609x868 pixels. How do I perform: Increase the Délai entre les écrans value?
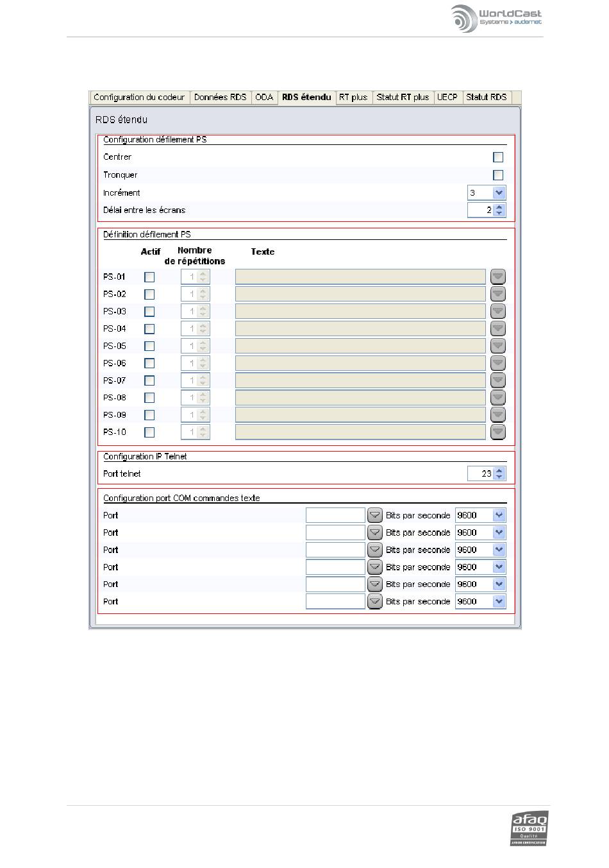point(500,207)
